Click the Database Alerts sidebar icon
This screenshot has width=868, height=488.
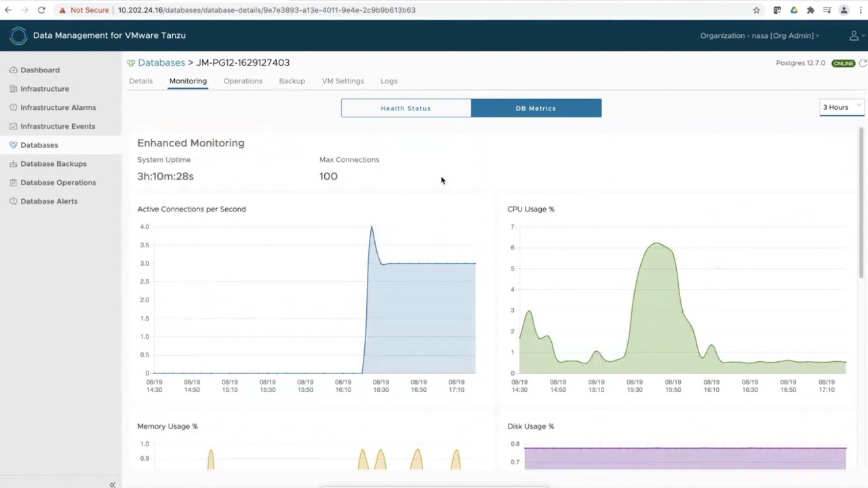[x=14, y=201]
